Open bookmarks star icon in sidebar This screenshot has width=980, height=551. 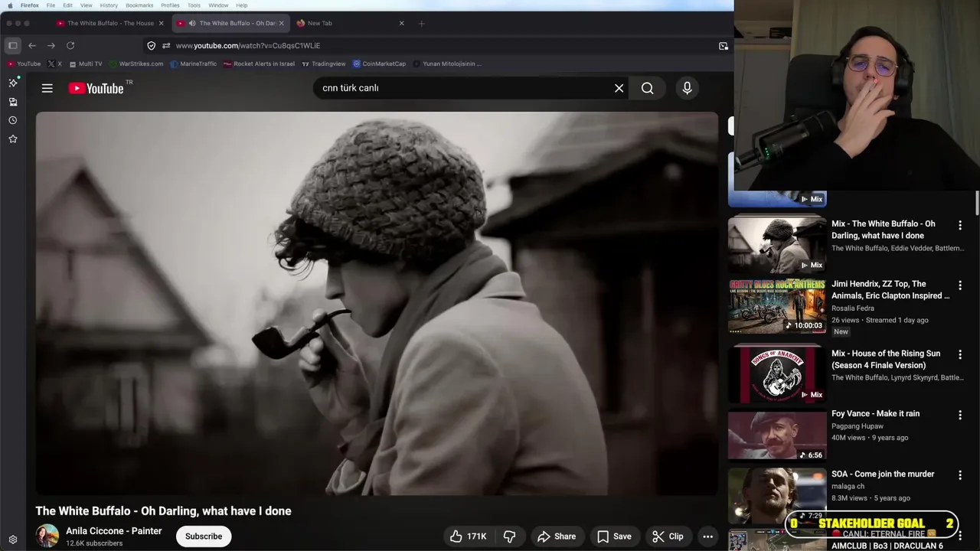pyautogui.click(x=13, y=139)
